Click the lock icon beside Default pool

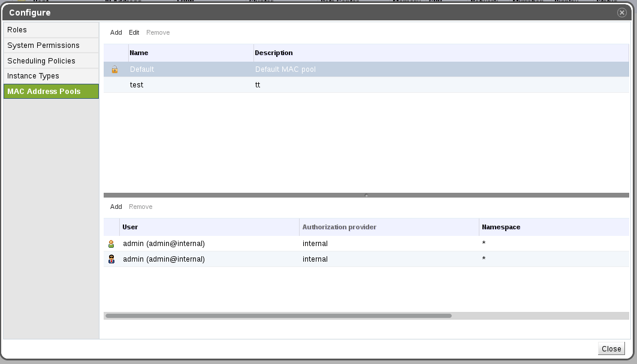click(x=114, y=69)
